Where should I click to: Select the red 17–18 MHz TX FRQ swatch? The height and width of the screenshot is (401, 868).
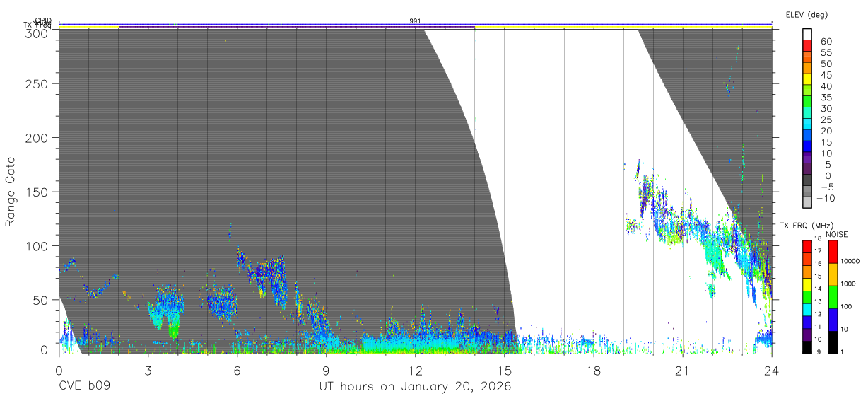(807, 246)
